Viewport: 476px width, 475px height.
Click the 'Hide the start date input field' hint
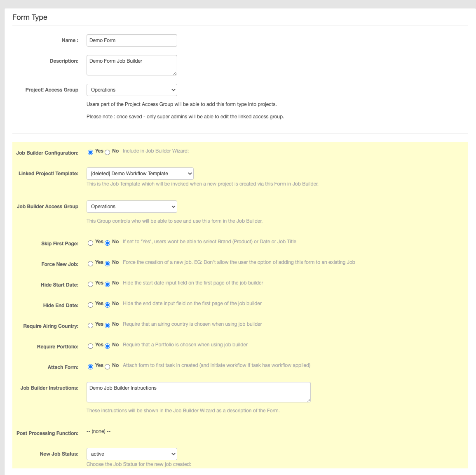coord(193,283)
